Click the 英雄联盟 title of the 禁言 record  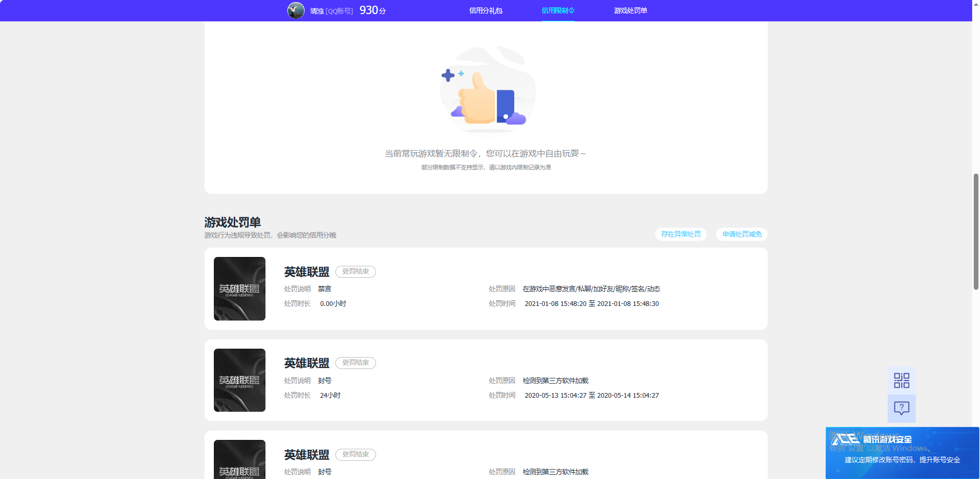coord(307,272)
